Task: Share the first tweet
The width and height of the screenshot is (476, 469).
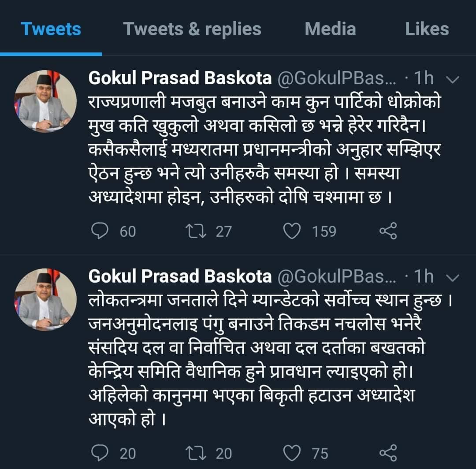Action: coord(388,231)
